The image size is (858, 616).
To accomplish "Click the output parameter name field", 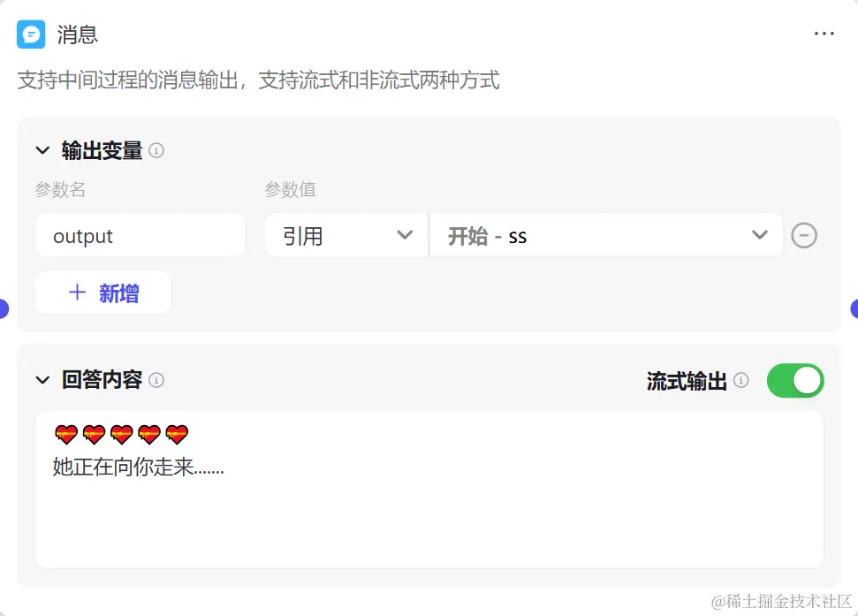I will coord(140,236).
